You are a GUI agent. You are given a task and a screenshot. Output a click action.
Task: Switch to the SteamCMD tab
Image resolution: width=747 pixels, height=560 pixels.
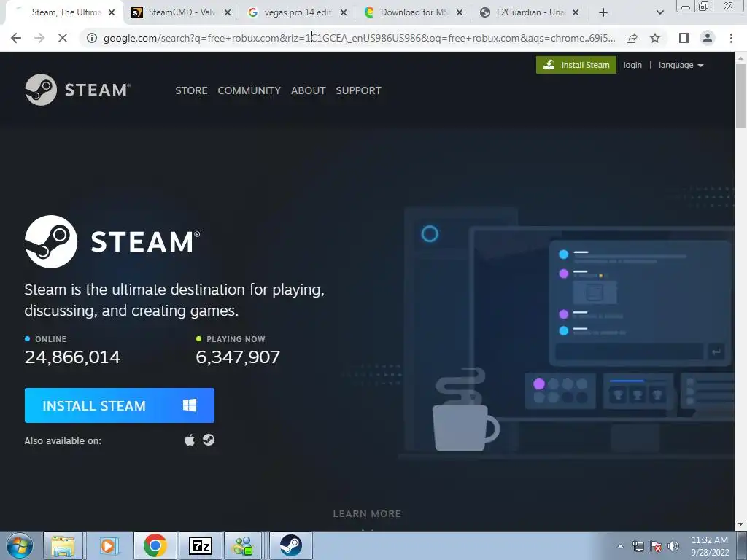pos(181,12)
